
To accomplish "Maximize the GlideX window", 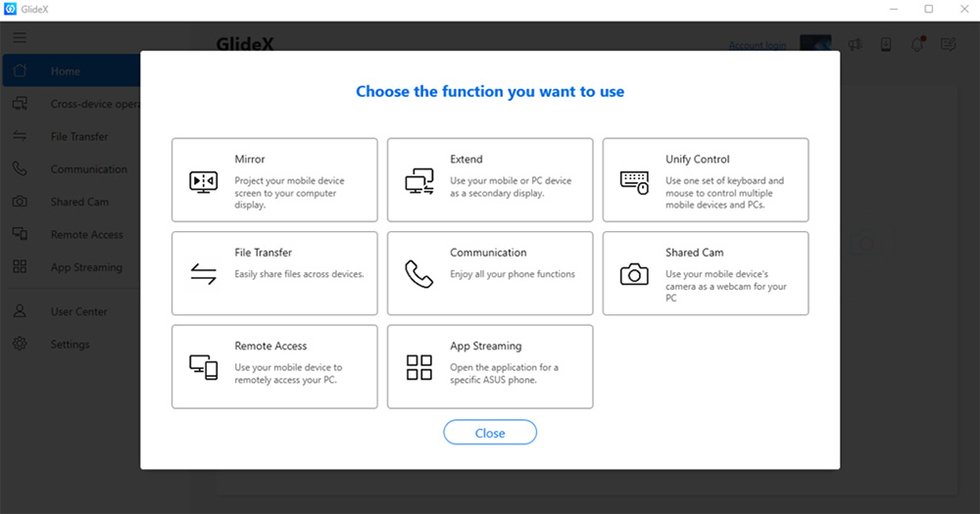I will 928,9.
